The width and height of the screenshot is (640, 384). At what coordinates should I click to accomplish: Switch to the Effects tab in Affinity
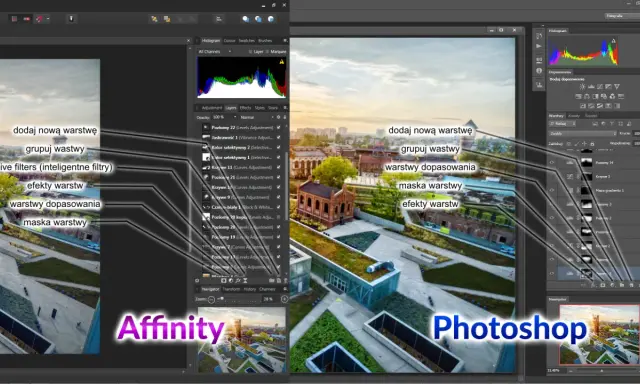click(245, 108)
